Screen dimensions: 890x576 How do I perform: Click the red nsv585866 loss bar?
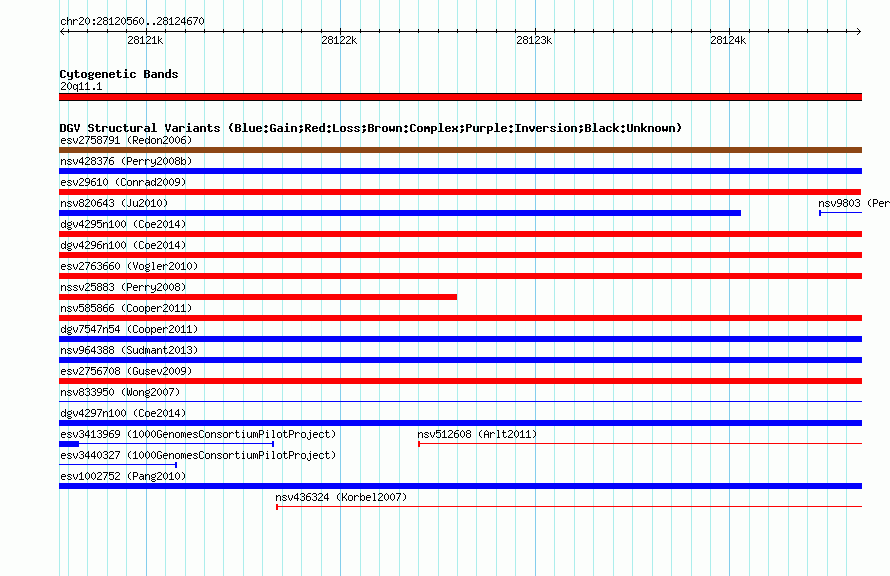coord(460,318)
